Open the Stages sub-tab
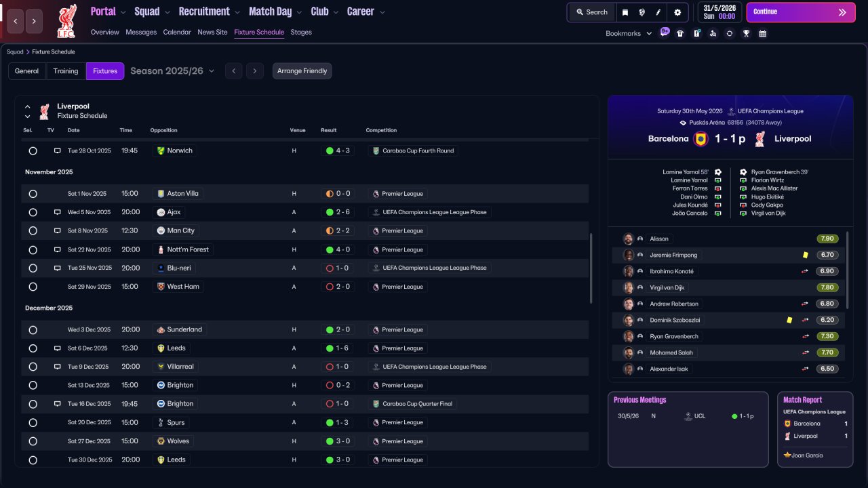The width and height of the screenshot is (868, 488). pyautogui.click(x=301, y=32)
